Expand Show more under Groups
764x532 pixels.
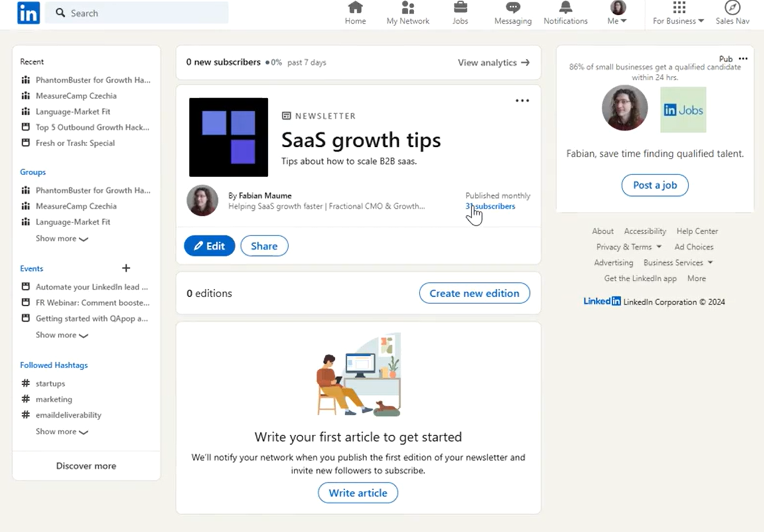click(x=62, y=239)
